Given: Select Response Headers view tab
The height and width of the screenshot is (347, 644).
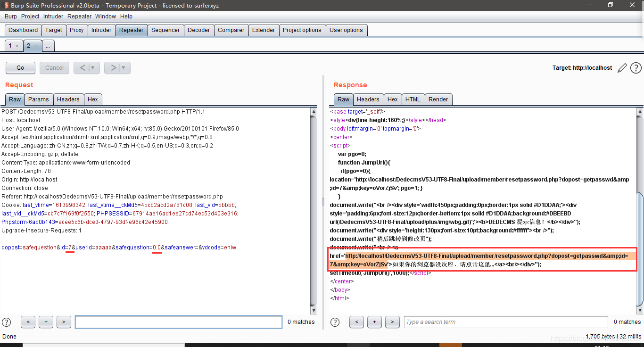Looking at the screenshot, I should coord(368,99).
